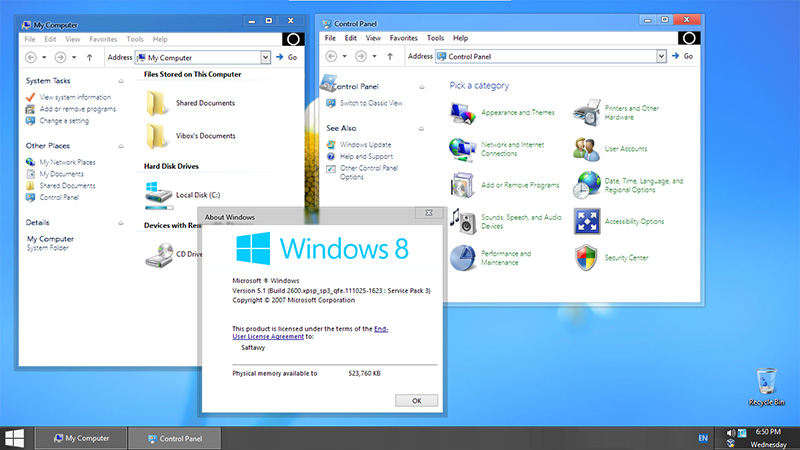The image size is (800, 450).
Task: Click Windows Update icon in See Also
Action: 331,145
